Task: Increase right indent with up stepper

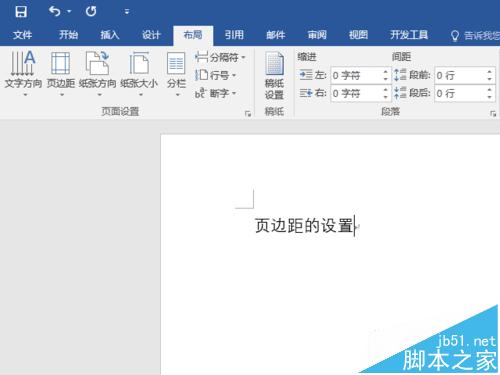Action: [x=386, y=89]
